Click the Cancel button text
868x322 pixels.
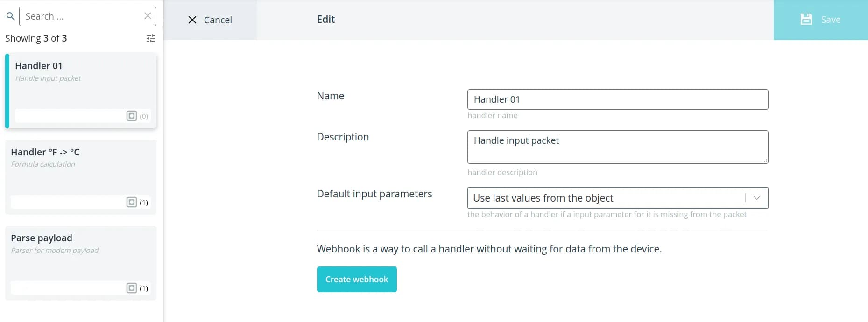pyautogui.click(x=218, y=20)
